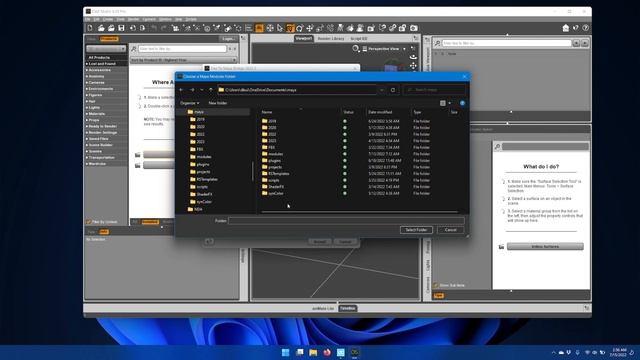Click the horizontal scrollbar in file list
Viewport: 640px width, 360px height.
(359, 212)
